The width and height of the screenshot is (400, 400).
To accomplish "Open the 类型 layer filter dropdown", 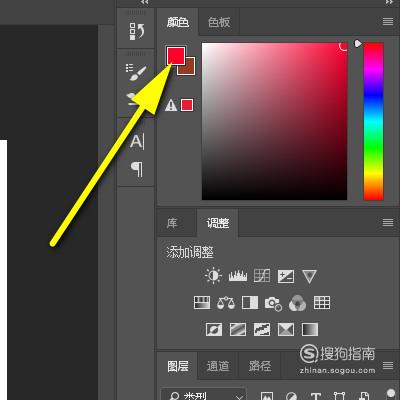I will pyautogui.click(x=203, y=394).
